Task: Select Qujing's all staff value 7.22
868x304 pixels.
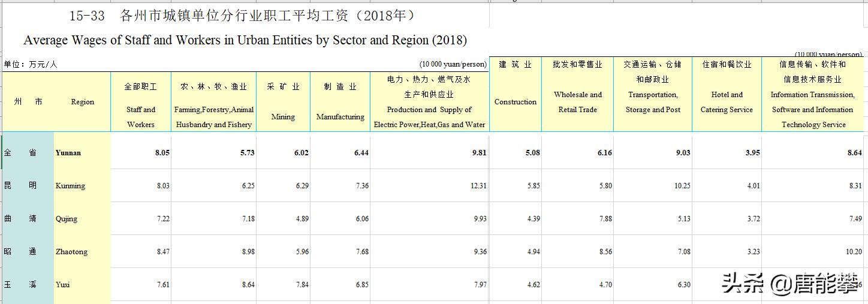Action: pyautogui.click(x=163, y=219)
